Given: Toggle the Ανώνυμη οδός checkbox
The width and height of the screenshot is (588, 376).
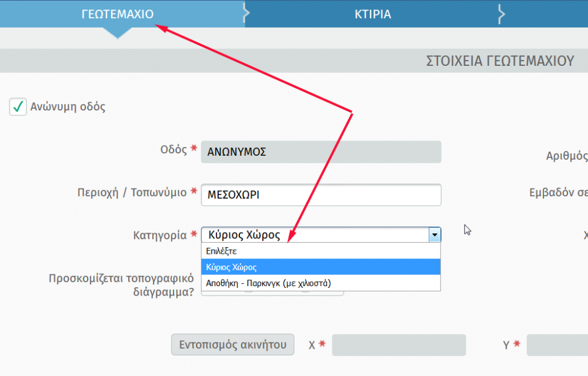Looking at the screenshot, I should click(x=18, y=107).
